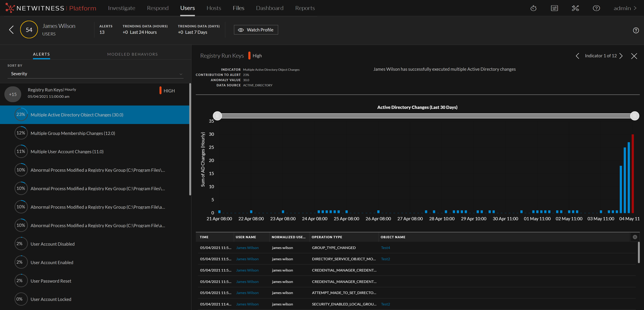
Task: Expand the Sort By Severity dropdown
Action: [95, 74]
